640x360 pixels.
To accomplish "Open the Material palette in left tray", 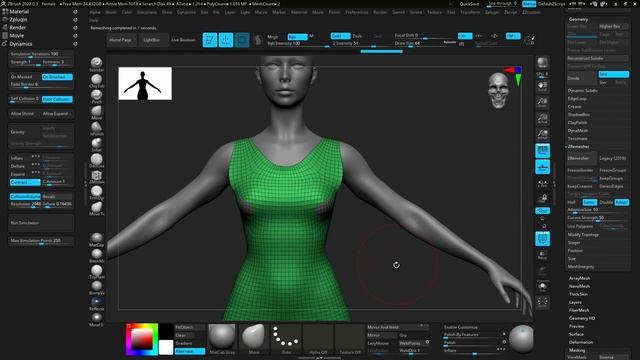I will coord(19,11).
